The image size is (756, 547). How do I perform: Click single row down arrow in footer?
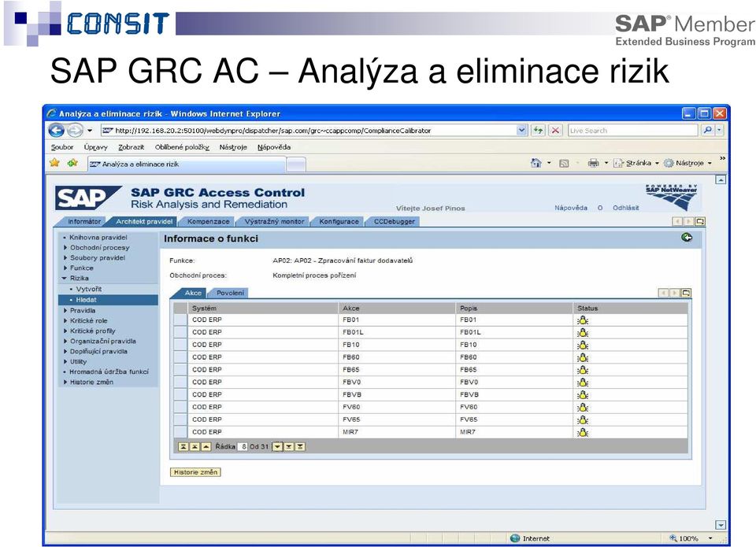click(x=277, y=447)
